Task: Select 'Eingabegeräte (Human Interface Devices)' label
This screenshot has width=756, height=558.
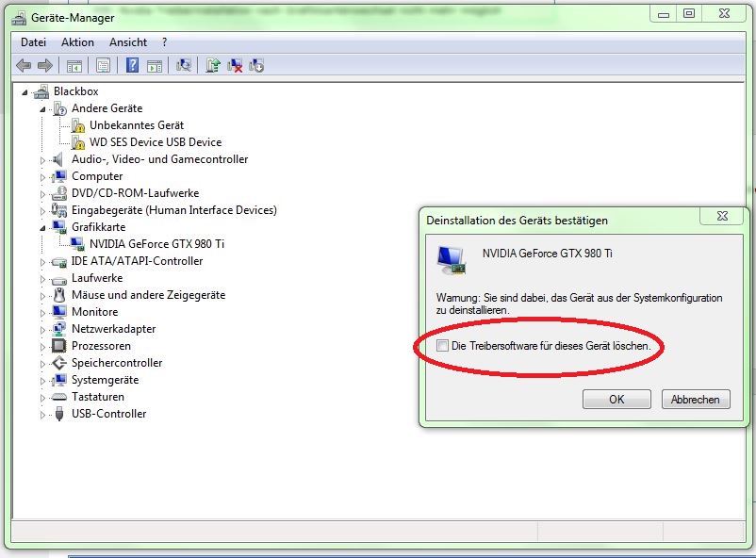Action: [x=174, y=210]
